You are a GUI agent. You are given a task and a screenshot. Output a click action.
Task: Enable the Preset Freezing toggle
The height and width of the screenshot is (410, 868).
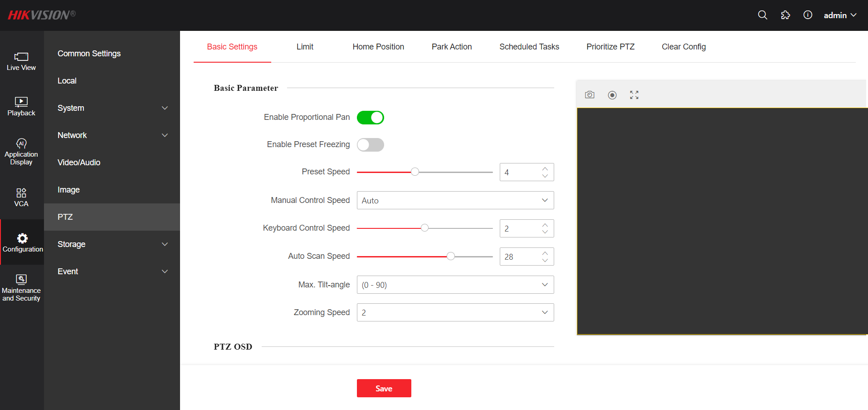[371, 145]
